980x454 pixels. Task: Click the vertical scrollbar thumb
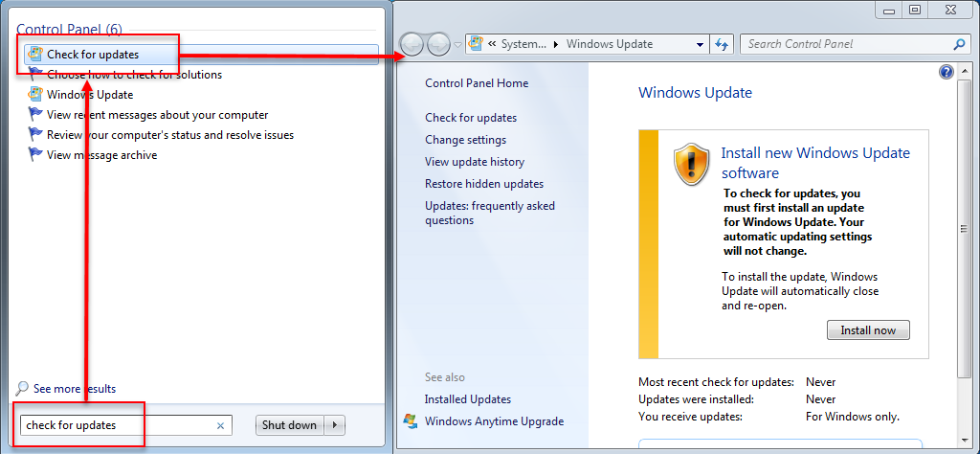tap(964, 228)
